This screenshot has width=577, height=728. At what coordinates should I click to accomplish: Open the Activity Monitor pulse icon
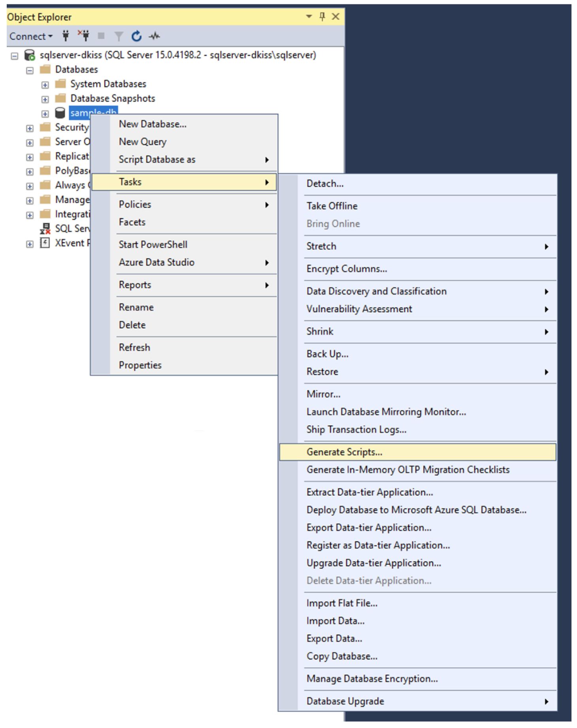pos(154,36)
